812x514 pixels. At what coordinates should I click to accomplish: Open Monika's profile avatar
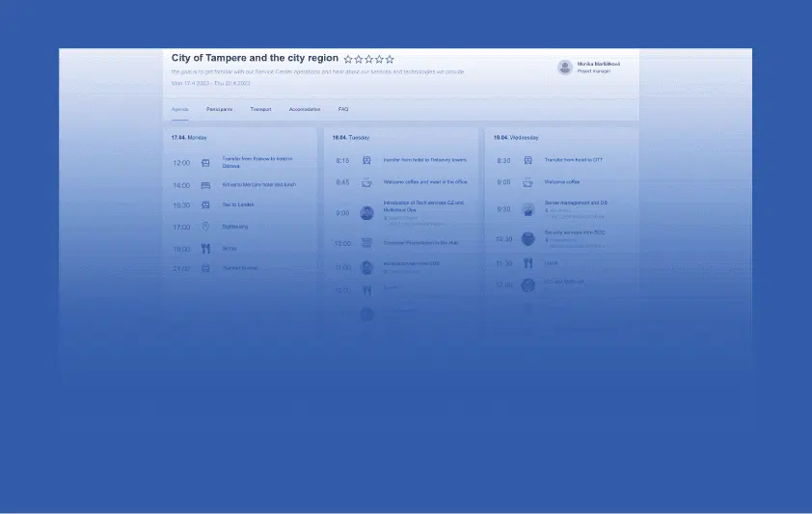coord(565,68)
